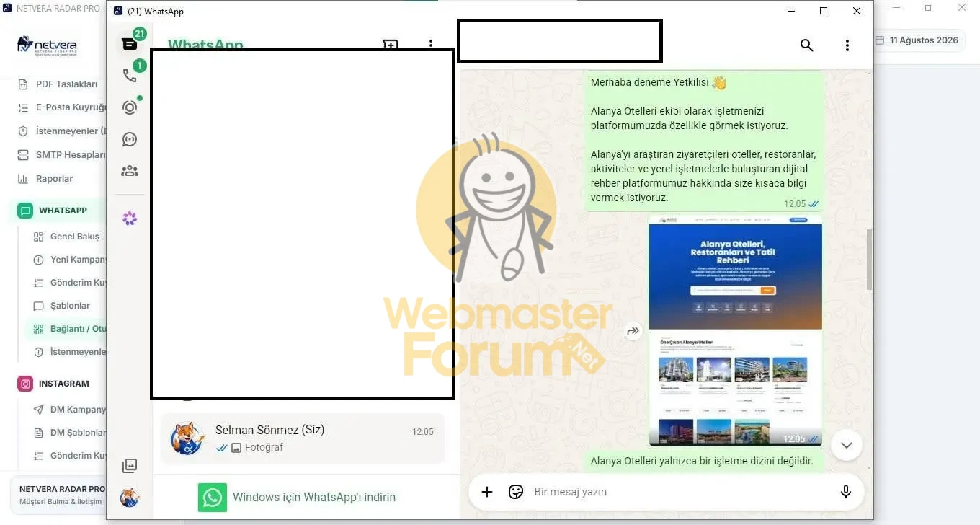Open DM Şablonları under INSTAGRAM
Screen dimensions: 980x525
(69, 433)
